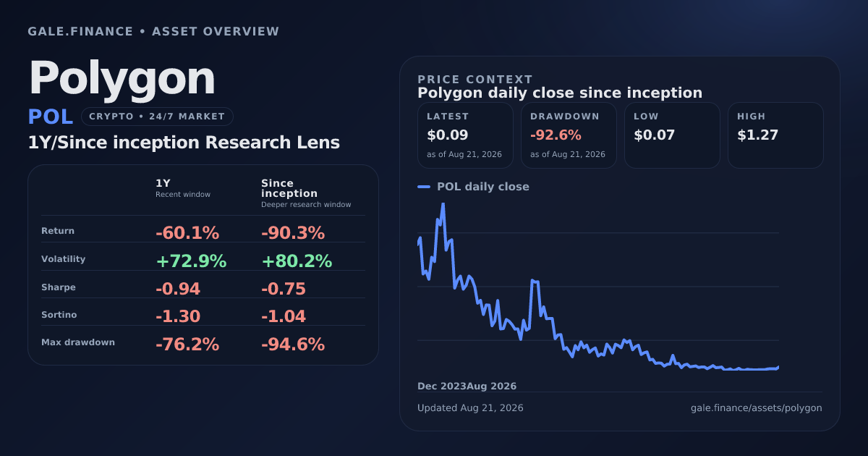
Task: Click the 1Y volatility value +72.9%
Action: [x=192, y=261]
